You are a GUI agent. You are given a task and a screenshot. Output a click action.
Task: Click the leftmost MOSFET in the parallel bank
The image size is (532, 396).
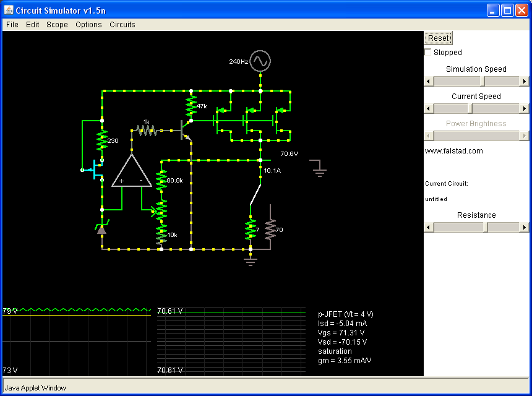222,121
